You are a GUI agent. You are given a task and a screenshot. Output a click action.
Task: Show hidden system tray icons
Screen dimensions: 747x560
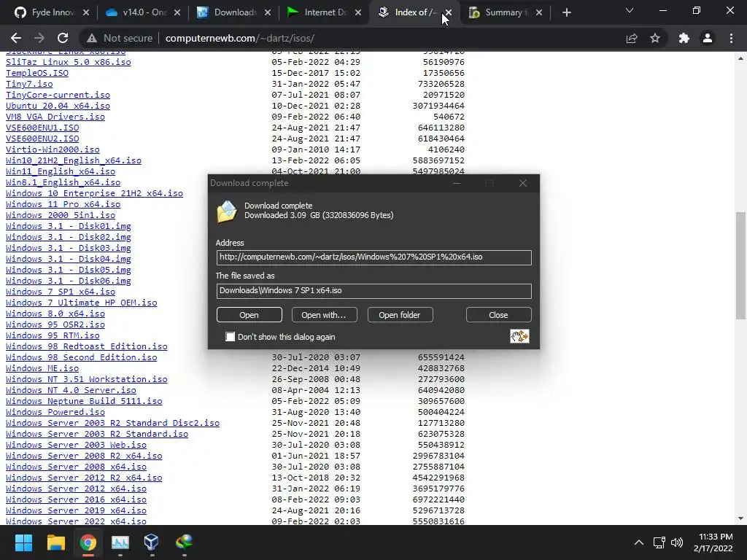pos(639,542)
